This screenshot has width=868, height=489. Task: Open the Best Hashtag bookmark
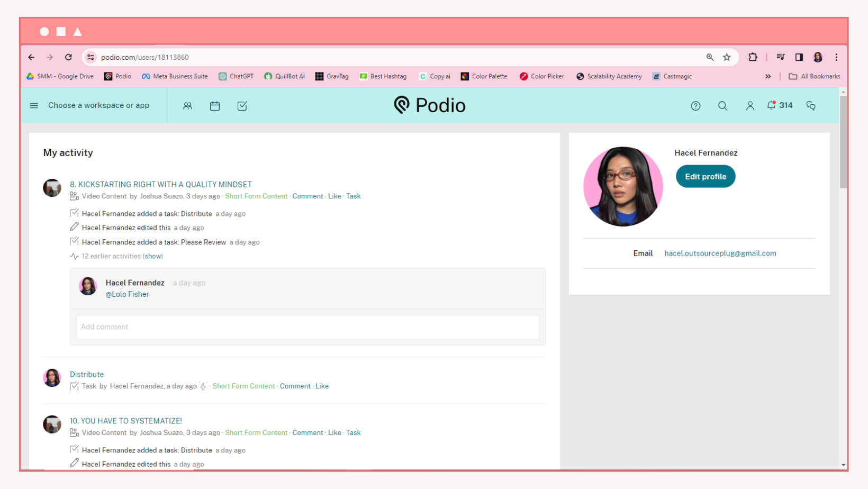pos(383,76)
